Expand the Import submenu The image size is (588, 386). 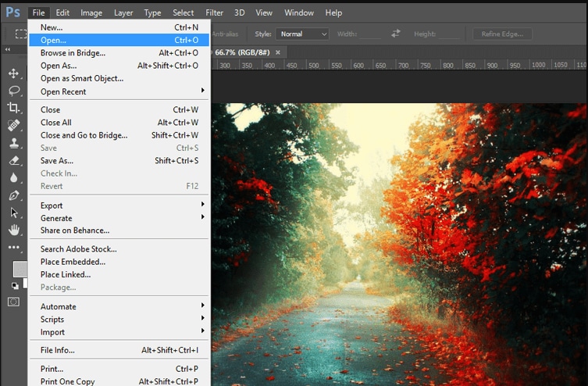pos(119,332)
